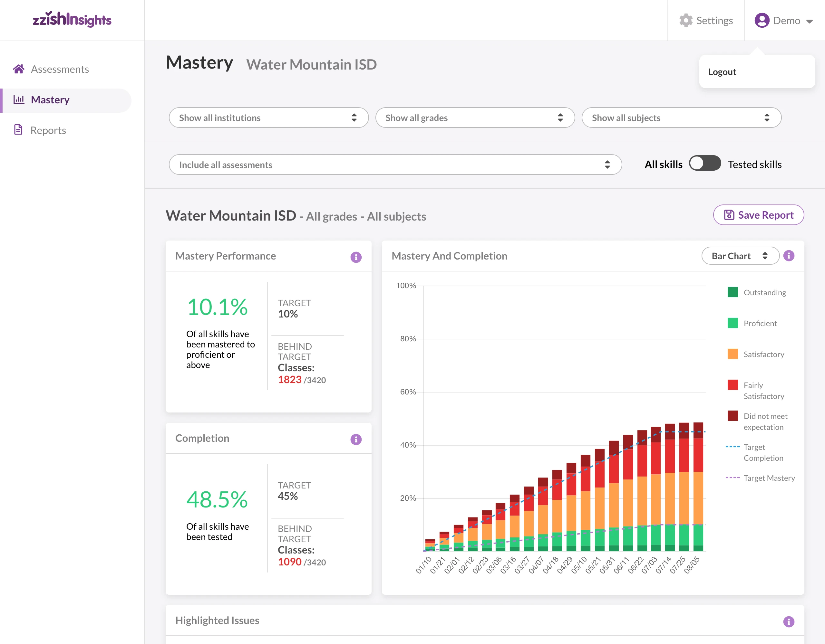Click the Demo user avatar icon
Viewport: 825px width, 644px height.
(762, 20)
